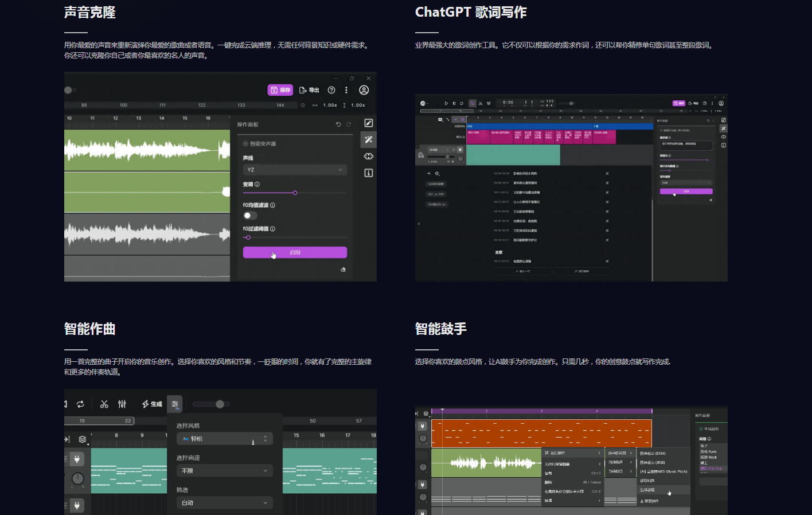
Task: Select the magic wand tool in the right sidebar
Action: (368, 139)
